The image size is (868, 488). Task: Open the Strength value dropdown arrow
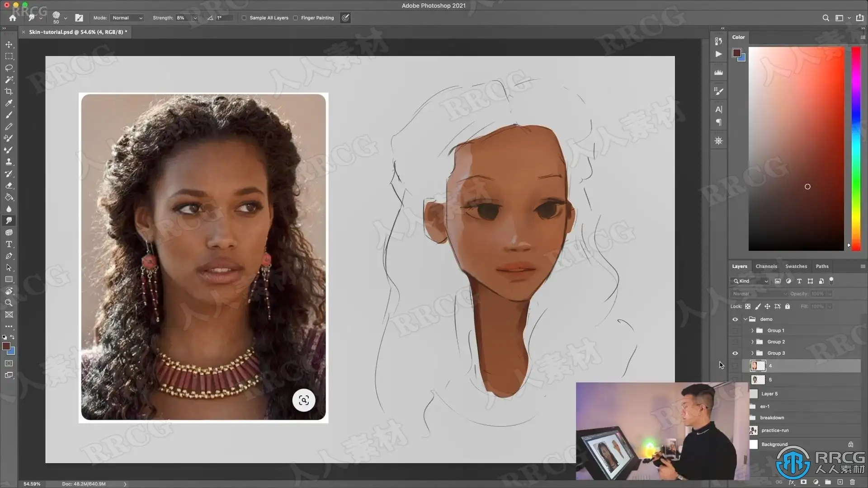(195, 18)
